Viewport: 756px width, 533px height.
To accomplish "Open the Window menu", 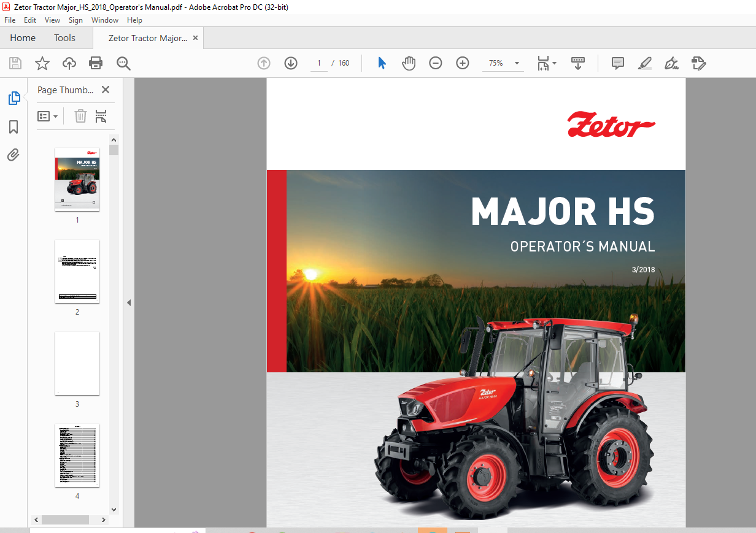I will 105,20.
